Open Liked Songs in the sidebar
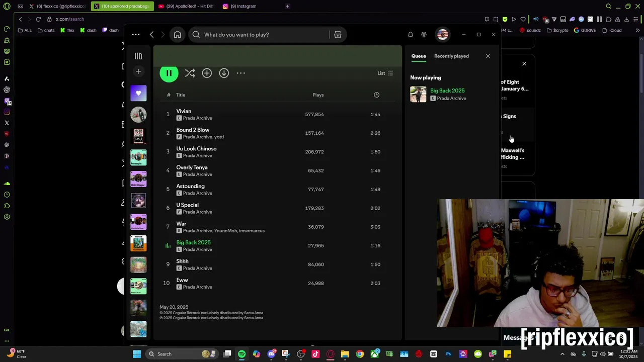 click(x=138, y=93)
